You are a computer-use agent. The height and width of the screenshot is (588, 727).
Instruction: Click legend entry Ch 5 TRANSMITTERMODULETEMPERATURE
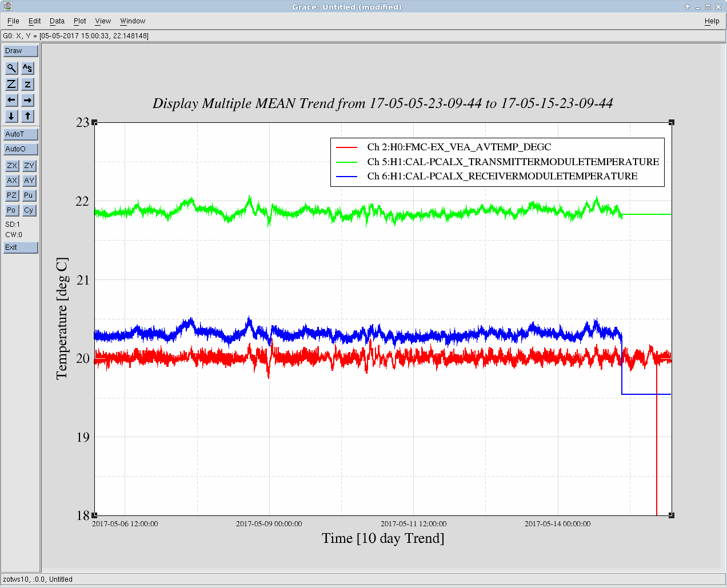(513, 162)
